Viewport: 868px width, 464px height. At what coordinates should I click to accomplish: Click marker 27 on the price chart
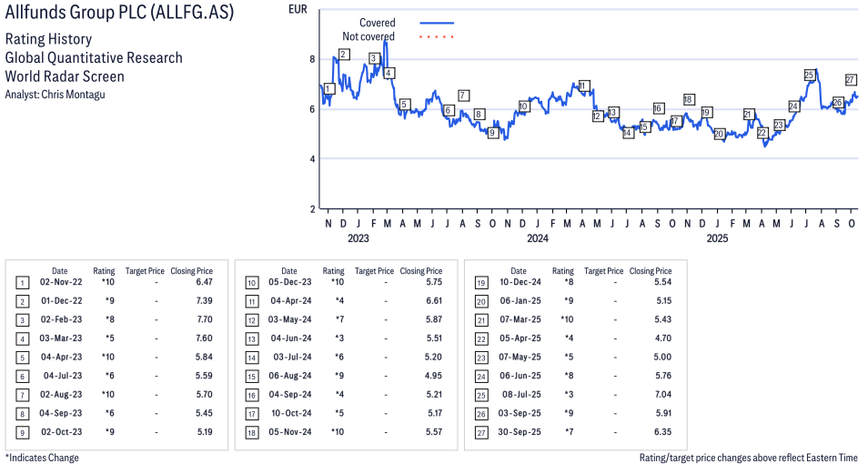coord(851,79)
